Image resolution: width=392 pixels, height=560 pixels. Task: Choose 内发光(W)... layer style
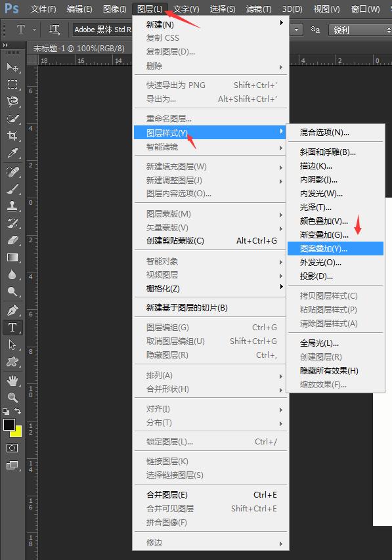pos(335,194)
